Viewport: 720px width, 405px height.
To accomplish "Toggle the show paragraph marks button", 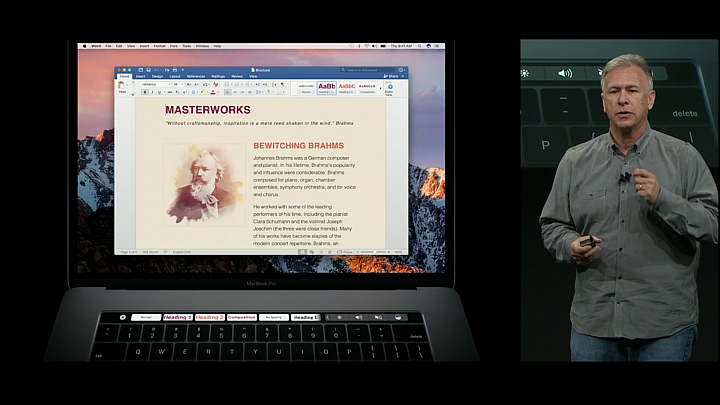I will coord(282,84).
